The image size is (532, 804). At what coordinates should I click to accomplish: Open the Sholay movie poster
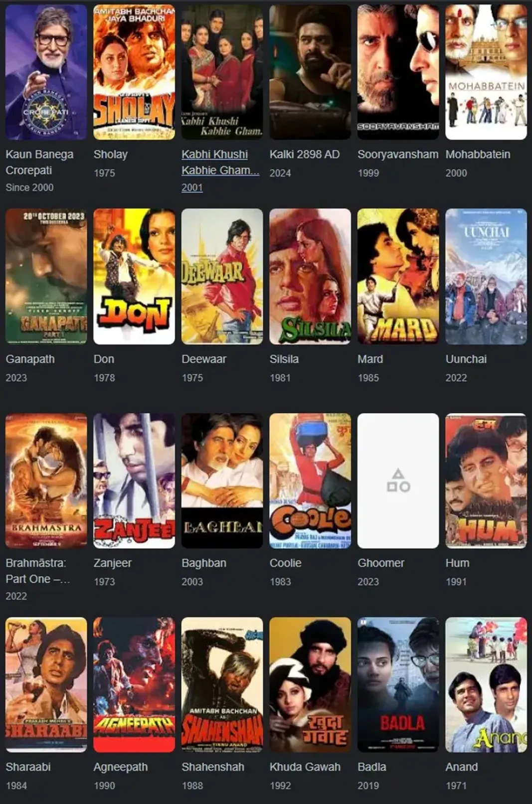134,72
